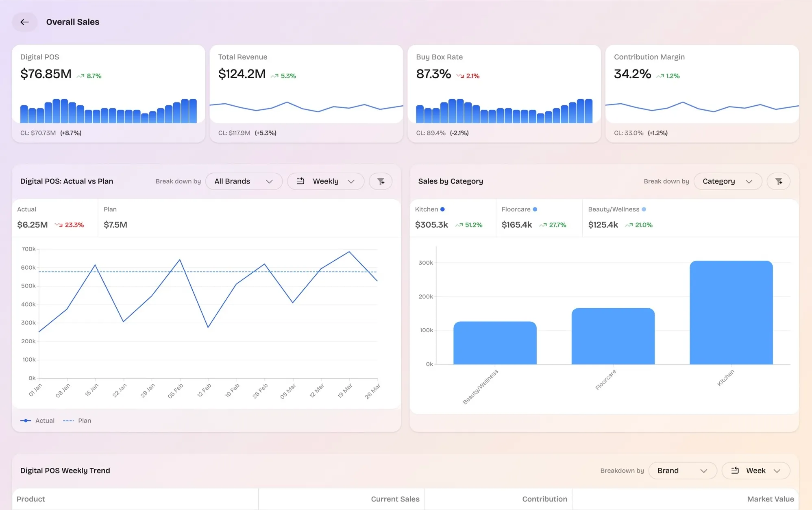The width and height of the screenshot is (812, 510).
Task: Open the Weekly period dropdown
Action: [326, 181]
